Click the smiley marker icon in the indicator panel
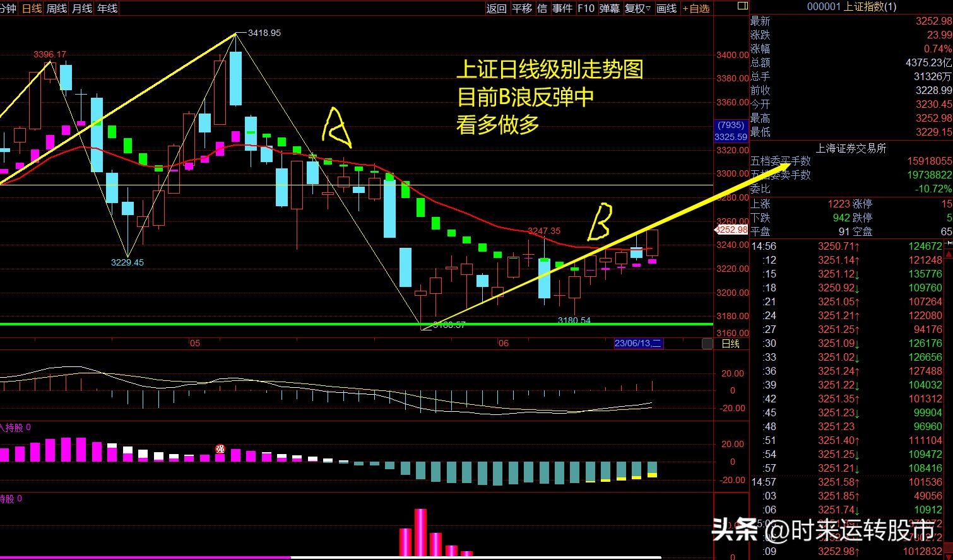The width and height of the screenshot is (953, 560). (220, 448)
